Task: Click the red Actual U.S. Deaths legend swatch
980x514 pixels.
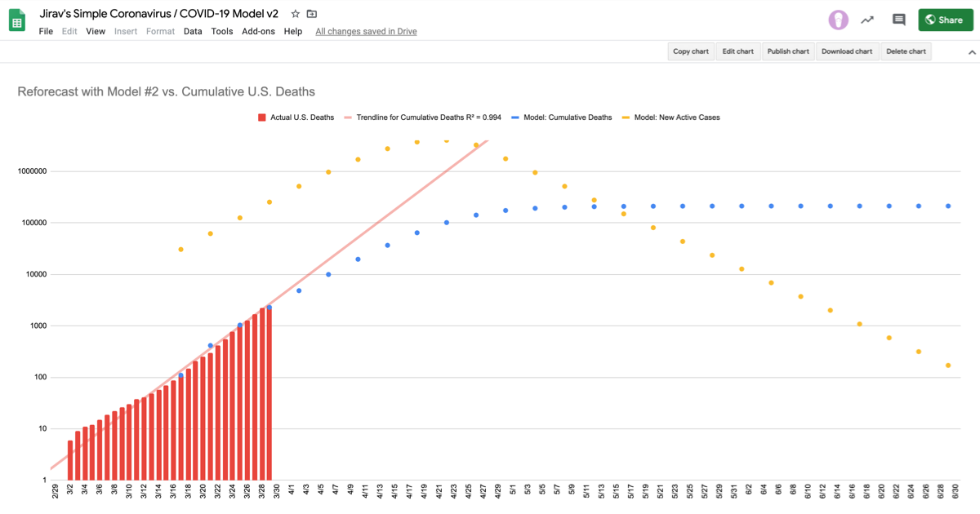Action: click(x=262, y=117)
